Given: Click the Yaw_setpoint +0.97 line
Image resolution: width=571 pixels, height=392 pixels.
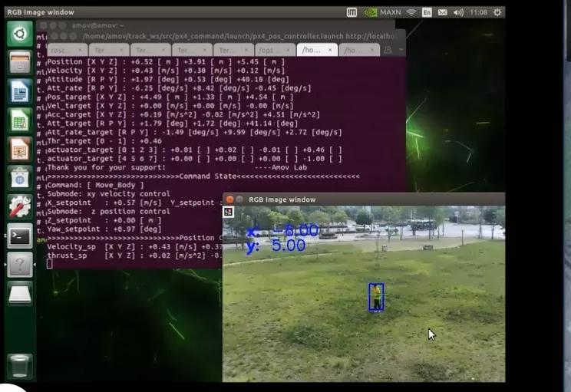Looking at the screenshot, I should click(x=104, y=229).
